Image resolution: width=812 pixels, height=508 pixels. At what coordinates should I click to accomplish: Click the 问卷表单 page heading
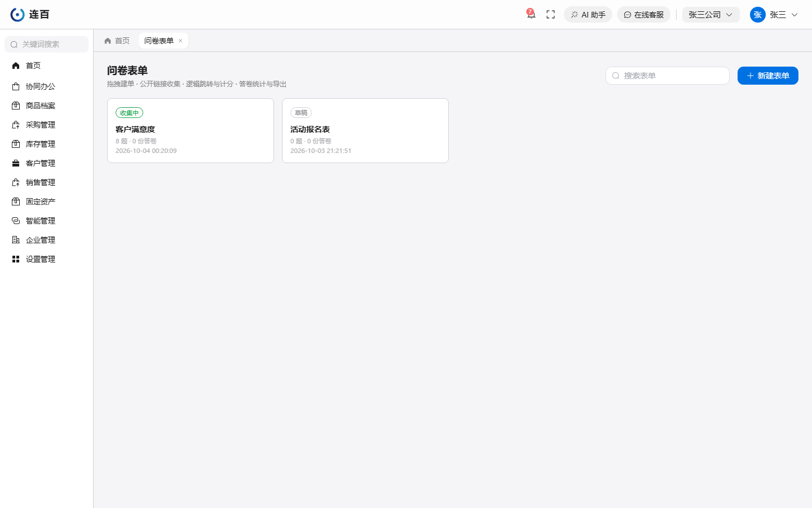click(x=127, y=71)
